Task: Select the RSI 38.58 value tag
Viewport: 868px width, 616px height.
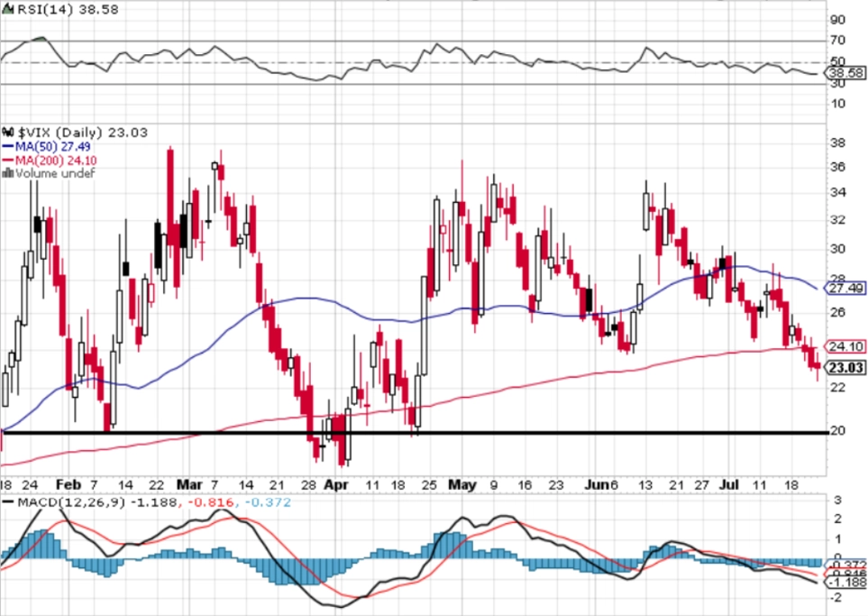Action: click(x=845, y=72)
